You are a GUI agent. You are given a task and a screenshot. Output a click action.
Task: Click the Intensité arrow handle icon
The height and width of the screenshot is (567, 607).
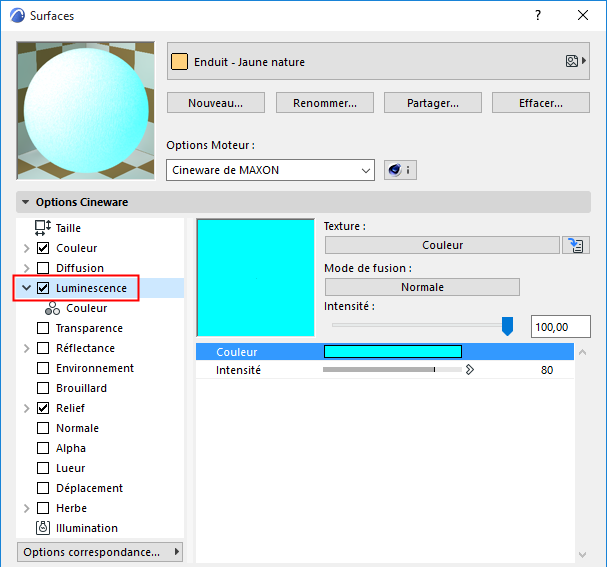coord(470,370)
